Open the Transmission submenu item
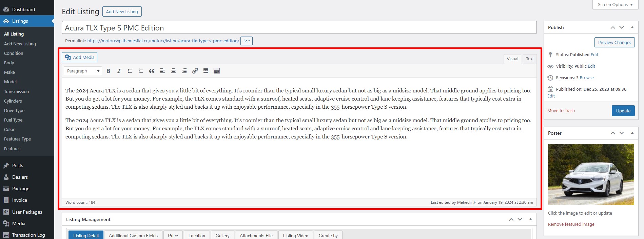 coord(16,91)
